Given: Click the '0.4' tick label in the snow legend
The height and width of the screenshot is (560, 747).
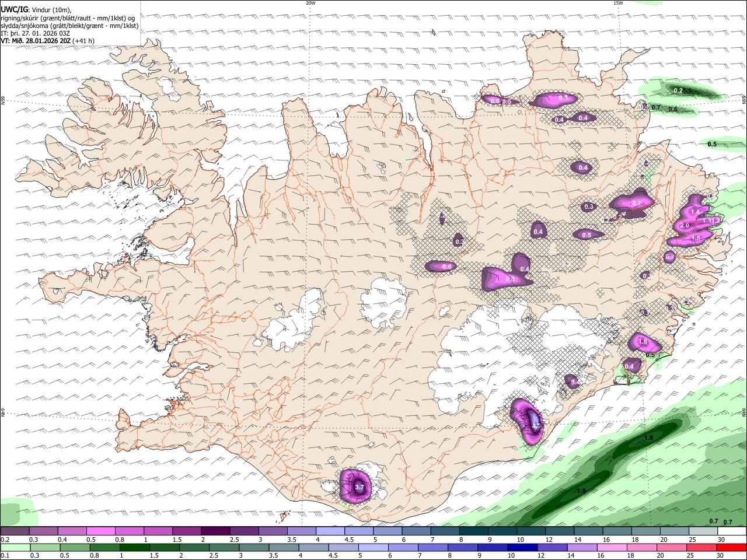Looking at the screenshot, I should point(62,539).
